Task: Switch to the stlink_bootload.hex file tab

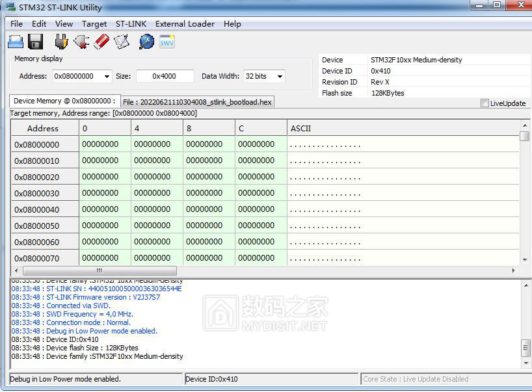Action: point(197,102)
